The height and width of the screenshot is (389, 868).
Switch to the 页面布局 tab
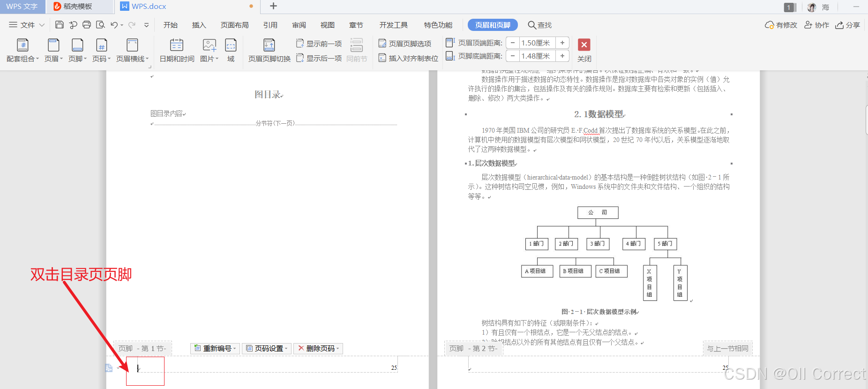[x=235, y=25]
